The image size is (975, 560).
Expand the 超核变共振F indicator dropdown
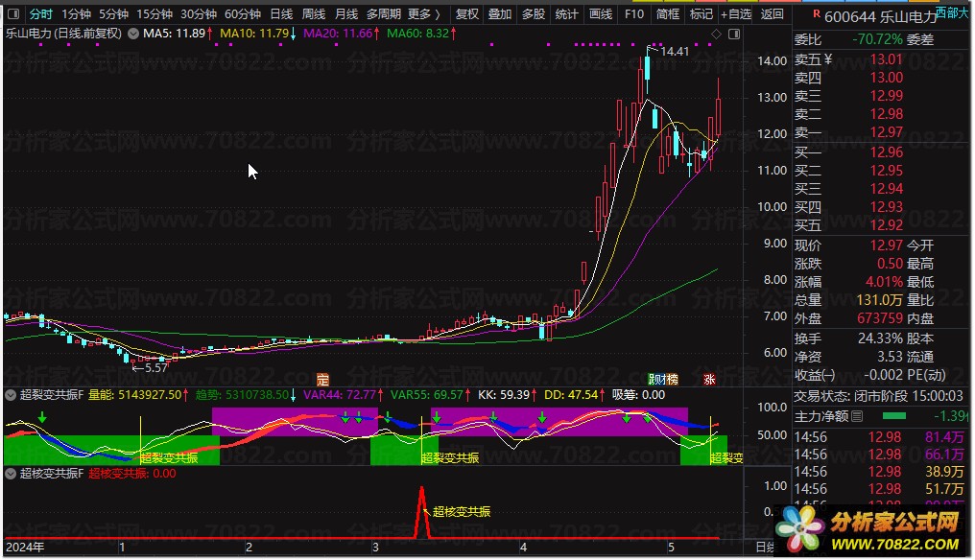(11, 474)
